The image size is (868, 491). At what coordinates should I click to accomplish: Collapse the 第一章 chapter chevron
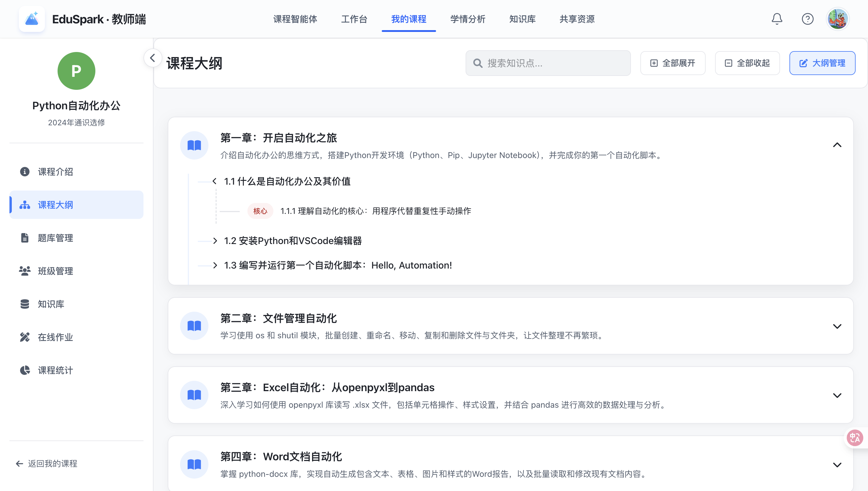pyautogui.click(x=837, y=145)
